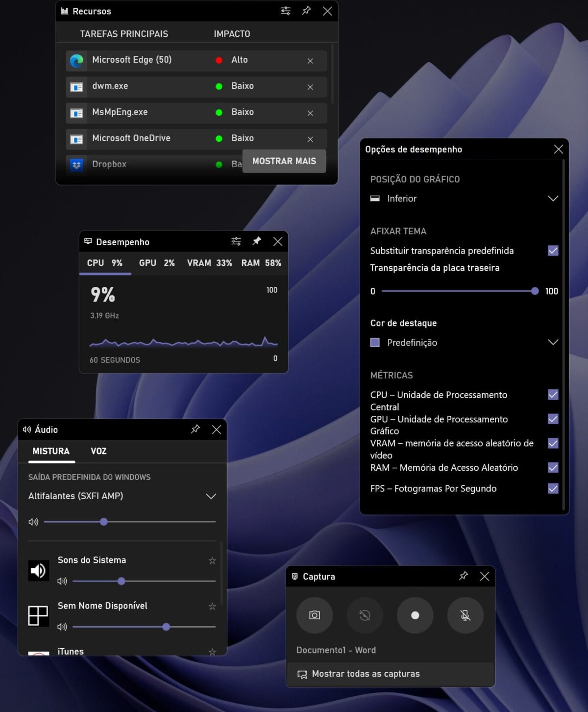Mute the Altifalantes master volume icon
The width and height of the screenshot is (588, 712).
pos(33,522)
